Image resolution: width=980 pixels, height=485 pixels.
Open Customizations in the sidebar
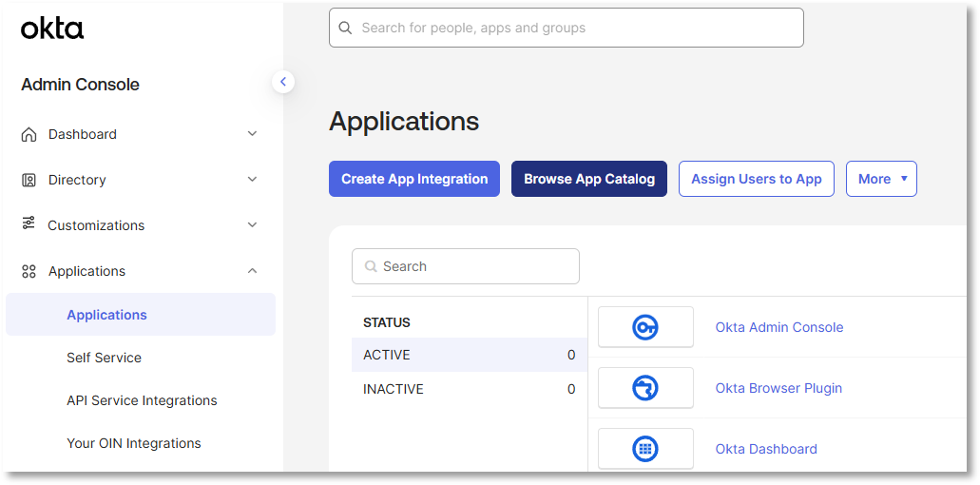pyautogui.click(x=96, y=225)
